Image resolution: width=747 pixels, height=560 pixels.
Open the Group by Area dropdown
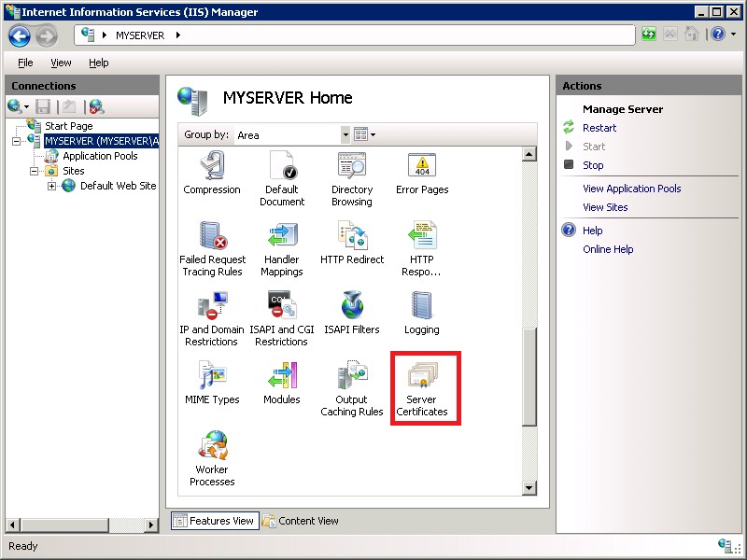click(x=345, y=134)
